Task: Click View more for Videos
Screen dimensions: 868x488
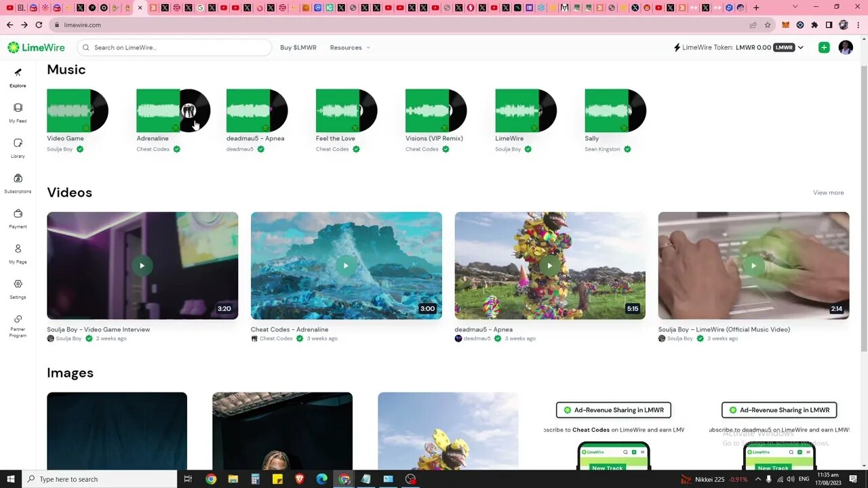Action: tap(829, 192)
